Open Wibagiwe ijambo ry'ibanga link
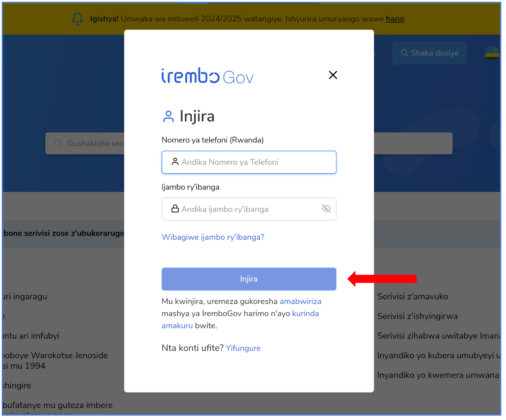Viewport: 506px width, 420px height. pos(213,237)
